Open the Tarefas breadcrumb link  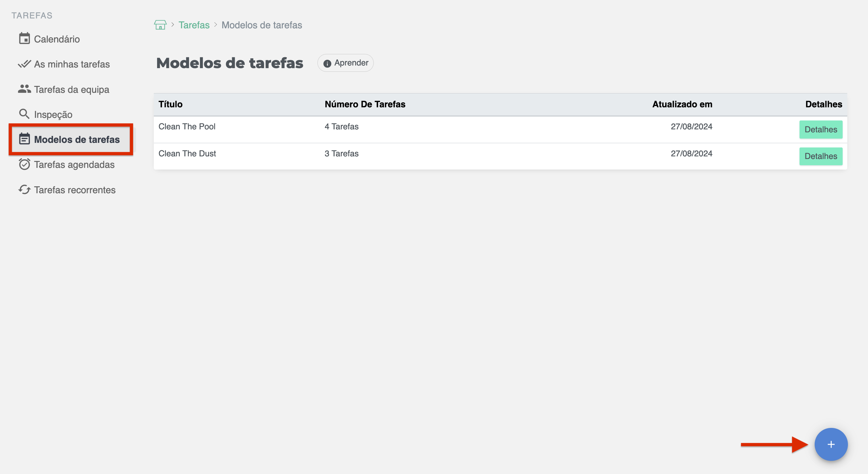(194, 25)
